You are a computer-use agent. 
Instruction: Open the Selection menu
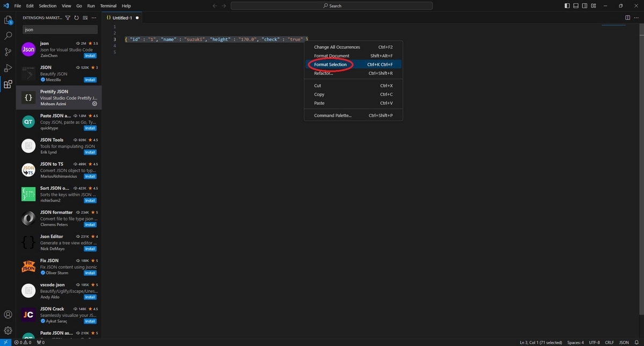[48, 6]
